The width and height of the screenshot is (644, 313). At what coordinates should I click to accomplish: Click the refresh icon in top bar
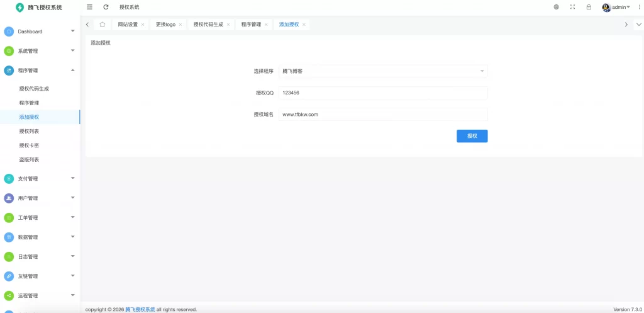coord(106,7)
